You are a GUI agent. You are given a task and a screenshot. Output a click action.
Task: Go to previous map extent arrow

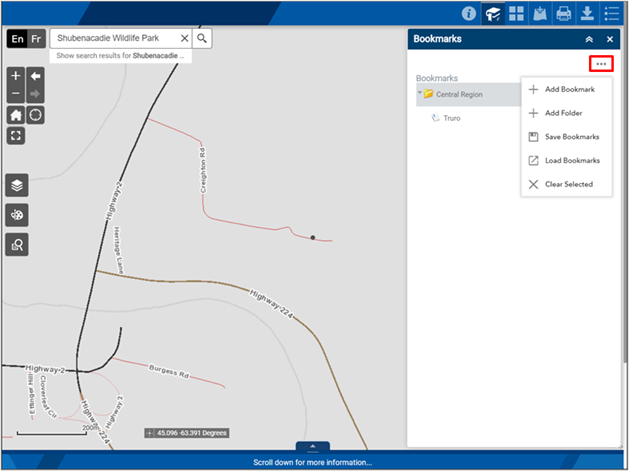coord(35,76)
